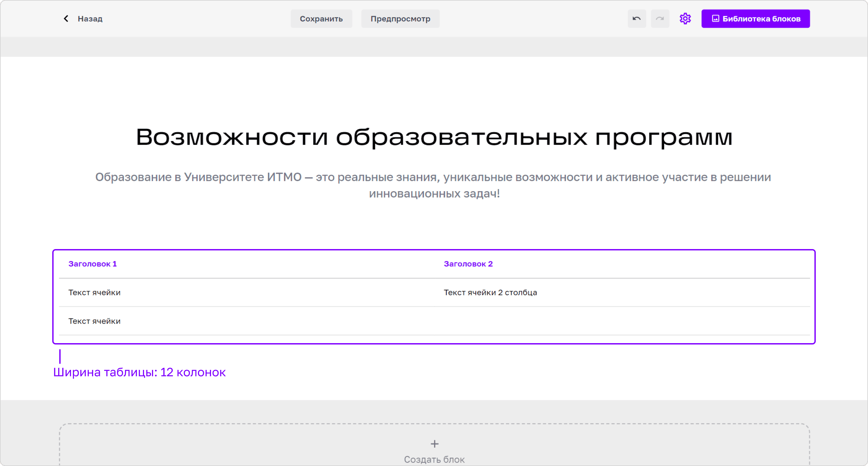Redo the last undone action

point(660,19)
